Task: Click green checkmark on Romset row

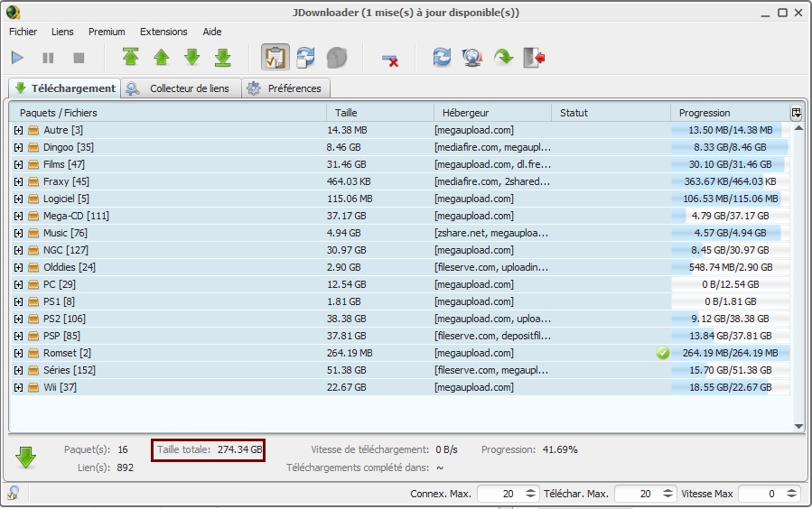Action: (662, 353)
